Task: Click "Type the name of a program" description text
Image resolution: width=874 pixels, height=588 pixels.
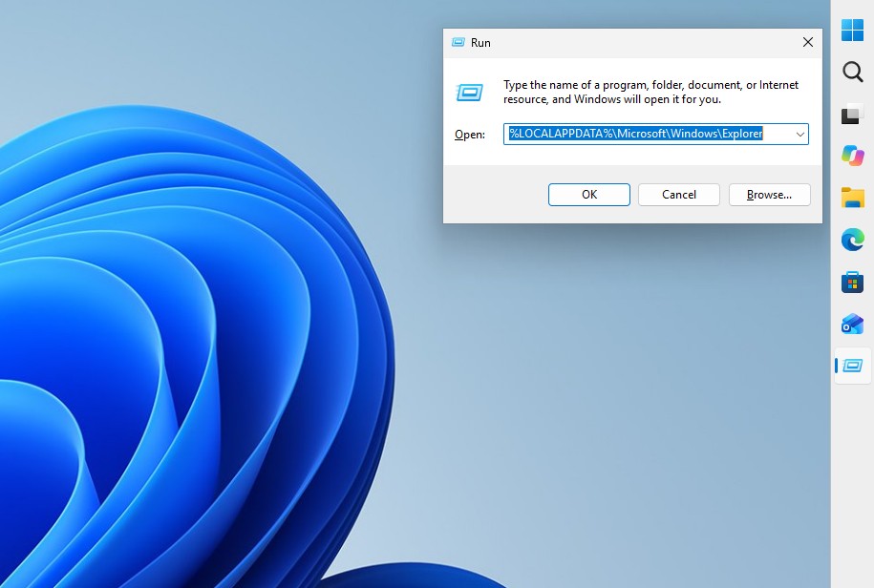Action: click(650, 92)
